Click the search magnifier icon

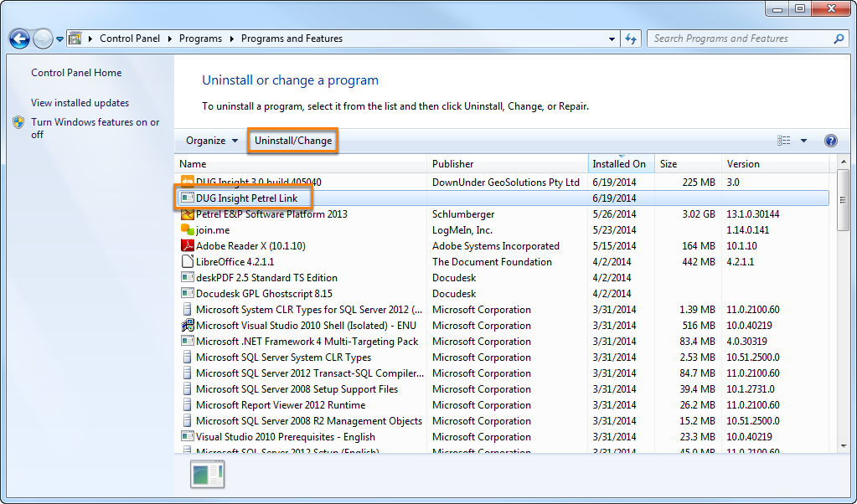point(839,39)
